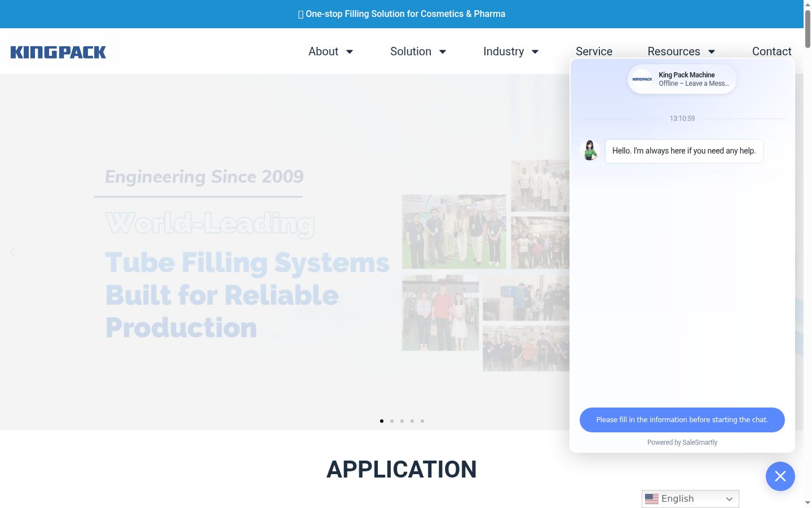The width and height of the screenshot is (812, 508).
Task: Click the 'Tube Filling Systems' headline
Action: click(x=247, y=263)
